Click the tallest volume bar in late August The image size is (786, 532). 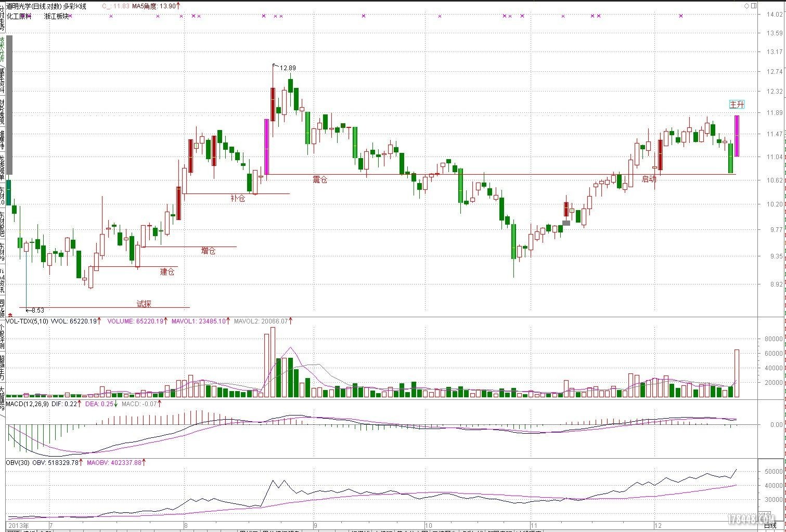click(273, 362)
